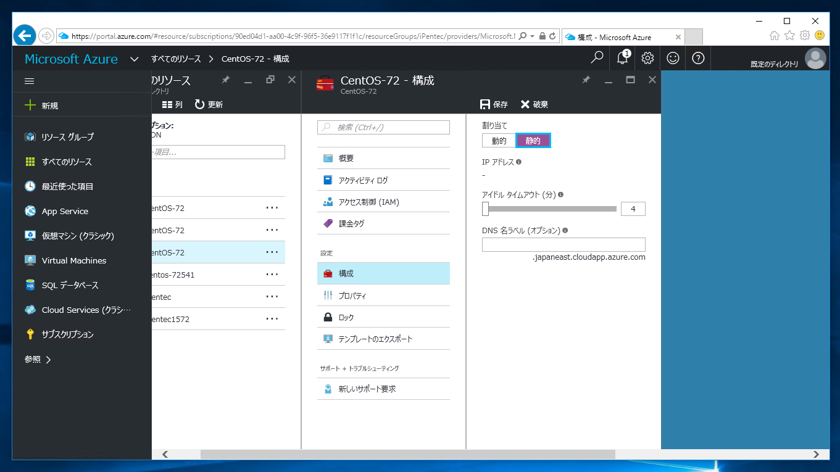Screen dimensions: 840x472
Task: Open アクセス制御 (IAM) item
Action: pos(384,202)
